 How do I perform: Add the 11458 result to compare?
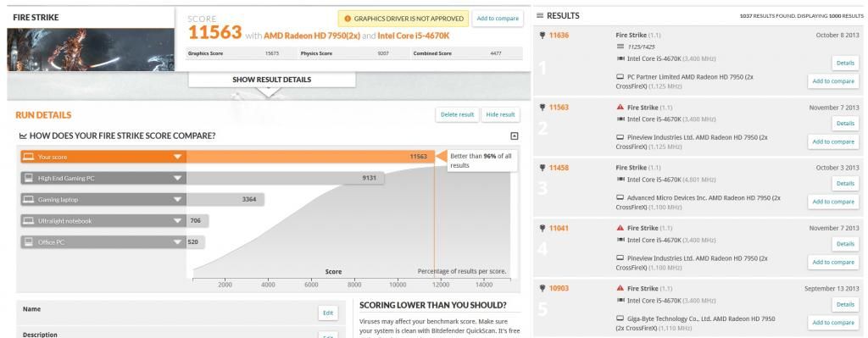pyautogui.click(x=833, y=202)
